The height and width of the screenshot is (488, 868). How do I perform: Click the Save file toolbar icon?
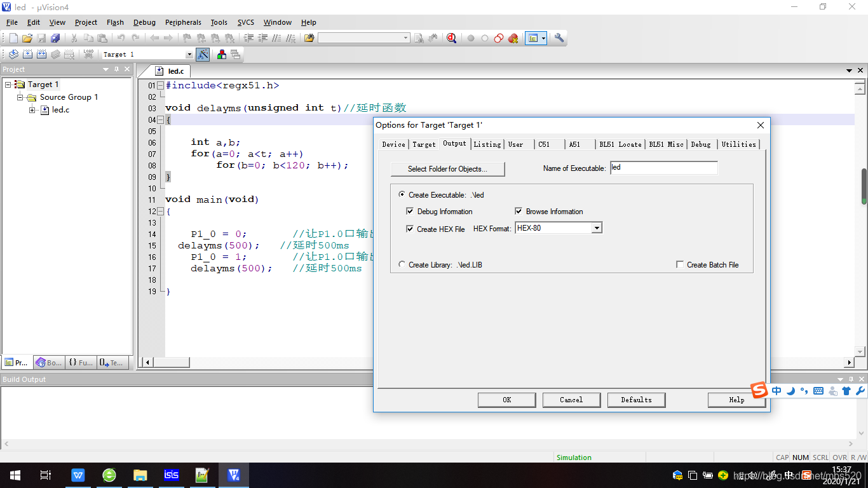41,38
